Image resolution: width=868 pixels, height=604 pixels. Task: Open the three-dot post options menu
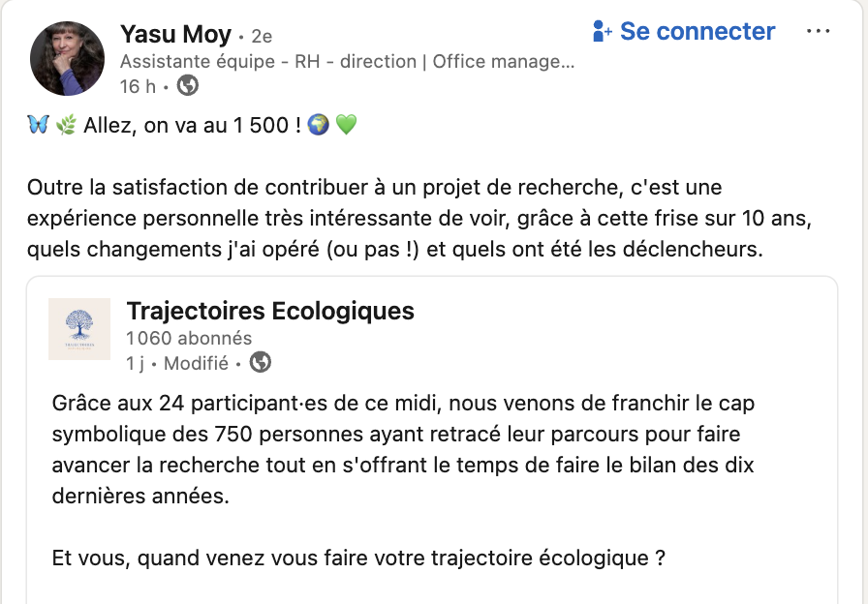(x=818, y=32)
